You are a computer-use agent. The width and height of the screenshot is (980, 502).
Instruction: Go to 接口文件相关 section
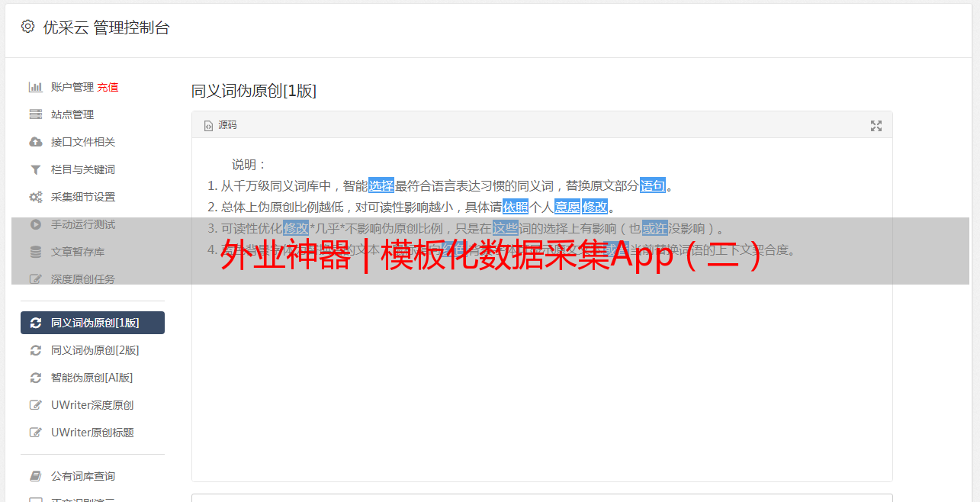point(83,142)
